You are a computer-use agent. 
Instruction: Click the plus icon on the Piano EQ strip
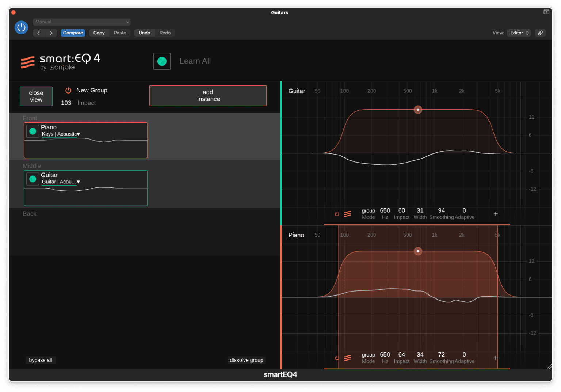click(496, 358)
